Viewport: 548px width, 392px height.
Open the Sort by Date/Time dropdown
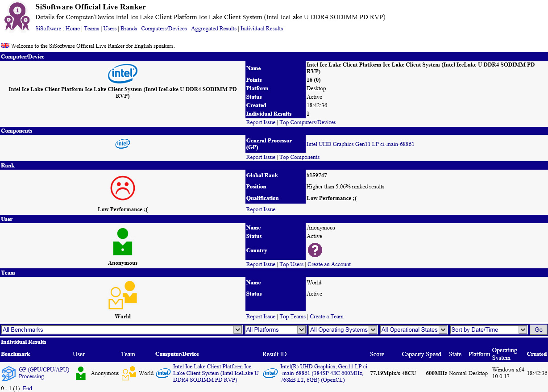pyautogui.click(x=489, y=330)
